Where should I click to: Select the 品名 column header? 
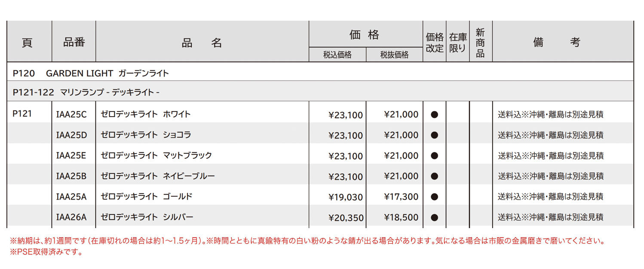202,43
